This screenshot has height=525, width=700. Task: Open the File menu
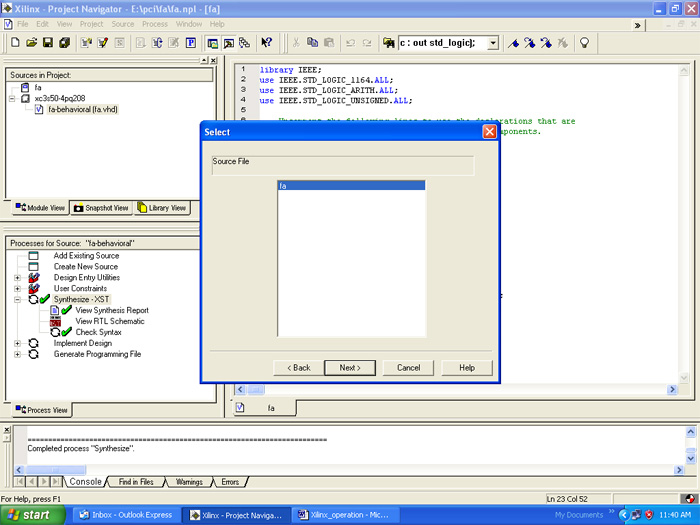(22, 24)
